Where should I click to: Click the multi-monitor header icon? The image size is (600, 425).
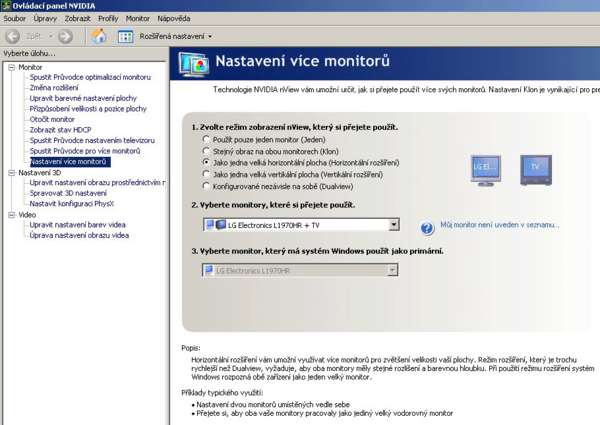(194, 64)
